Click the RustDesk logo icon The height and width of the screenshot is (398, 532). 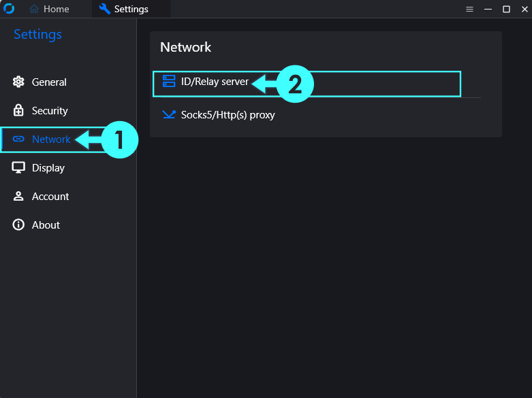coord(9,8)
